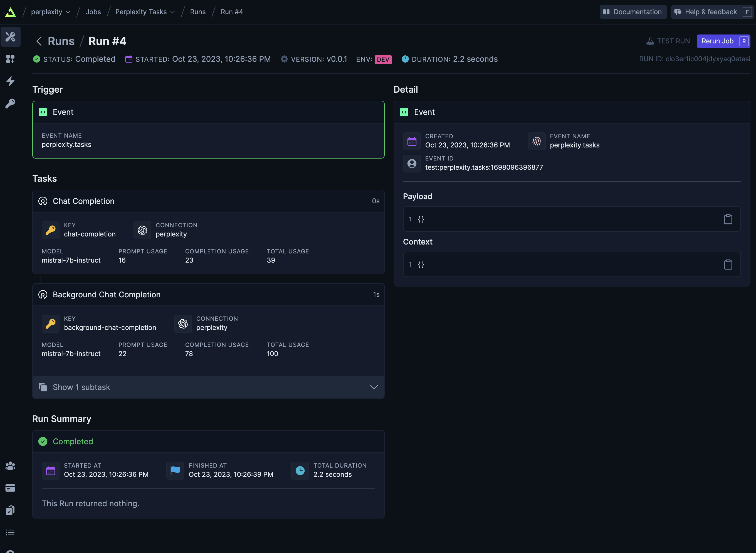The width and height of the screenshot is (756, 553).
Task: Go to Runs in the breadcrumb
Action: tap(198, 12)
